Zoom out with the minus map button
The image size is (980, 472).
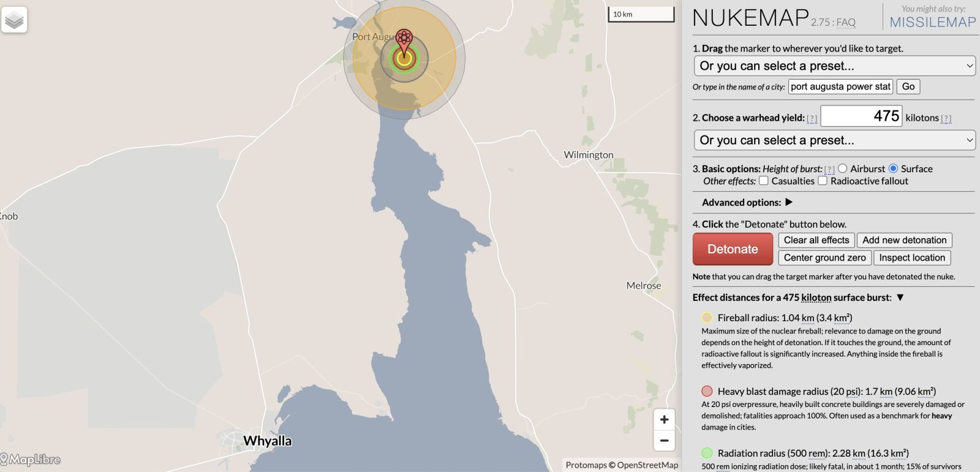(664, 441)
